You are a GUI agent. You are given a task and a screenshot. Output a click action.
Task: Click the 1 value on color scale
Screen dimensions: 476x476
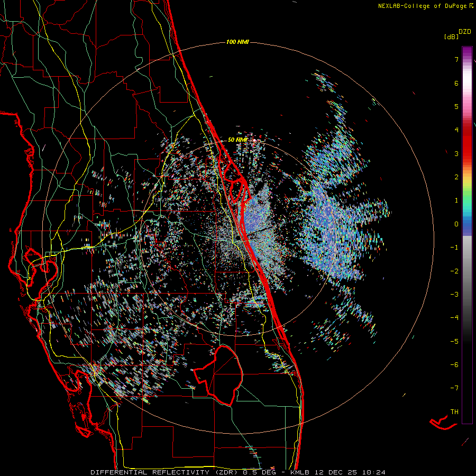[456, 200]
